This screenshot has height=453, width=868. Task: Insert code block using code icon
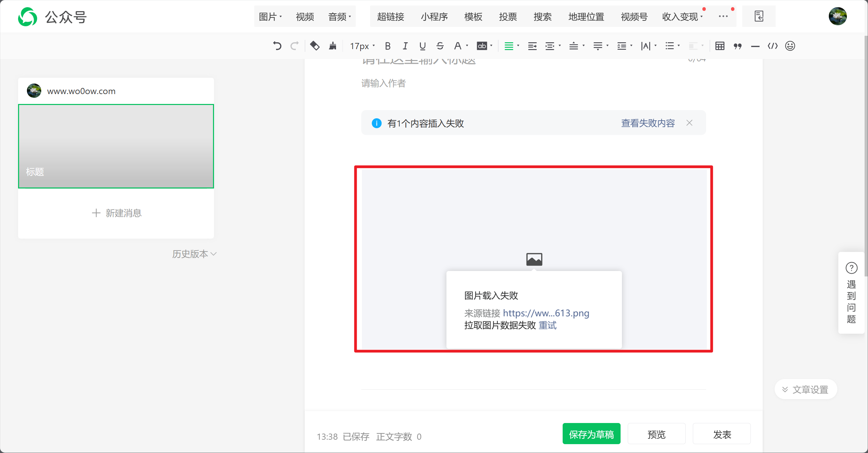coord(773,46)
